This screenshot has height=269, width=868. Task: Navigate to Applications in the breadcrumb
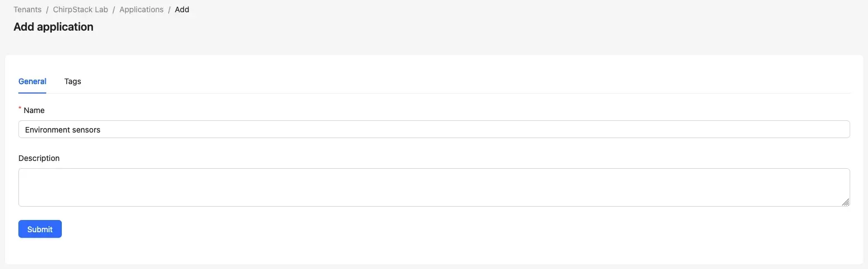coord(142,9)
